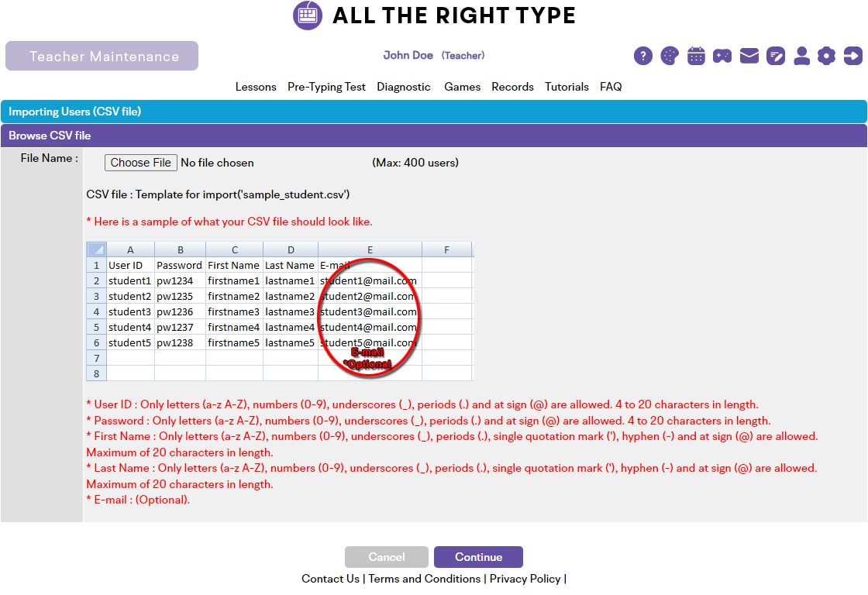Click the Importing Users (CSV file) header

[434, 112]
